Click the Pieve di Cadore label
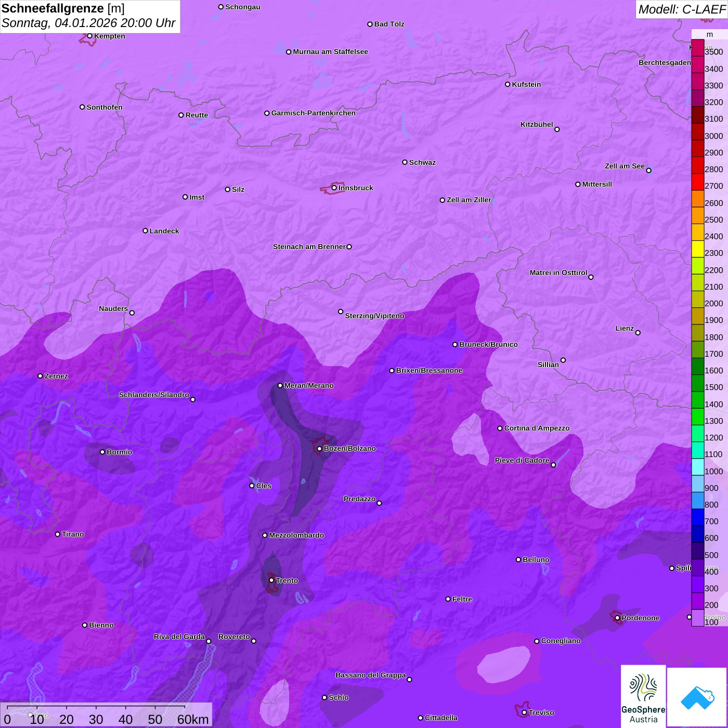The height and width of the screenshot is (728, 728). coord(522,460)
